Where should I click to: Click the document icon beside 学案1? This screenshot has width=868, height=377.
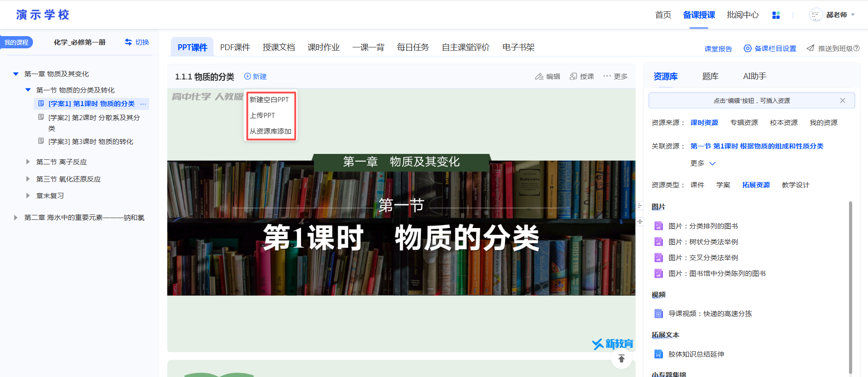pyautogui.click(x=41, y=103)
